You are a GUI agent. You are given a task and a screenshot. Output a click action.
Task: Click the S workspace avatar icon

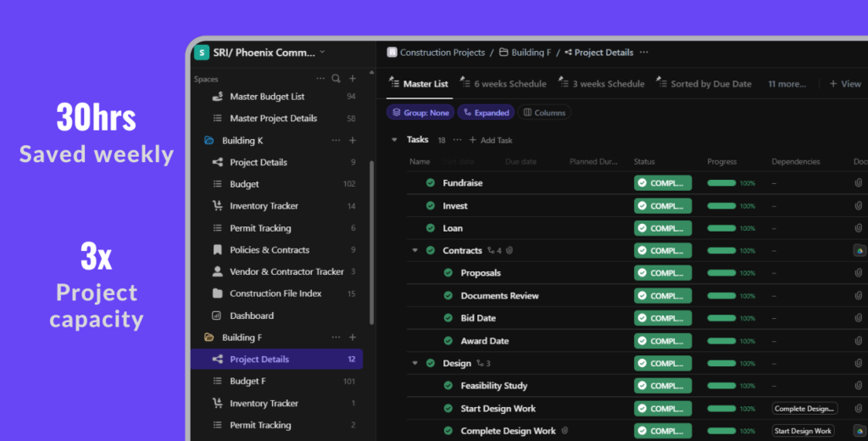pyautogui.click(x=202, y=53)
